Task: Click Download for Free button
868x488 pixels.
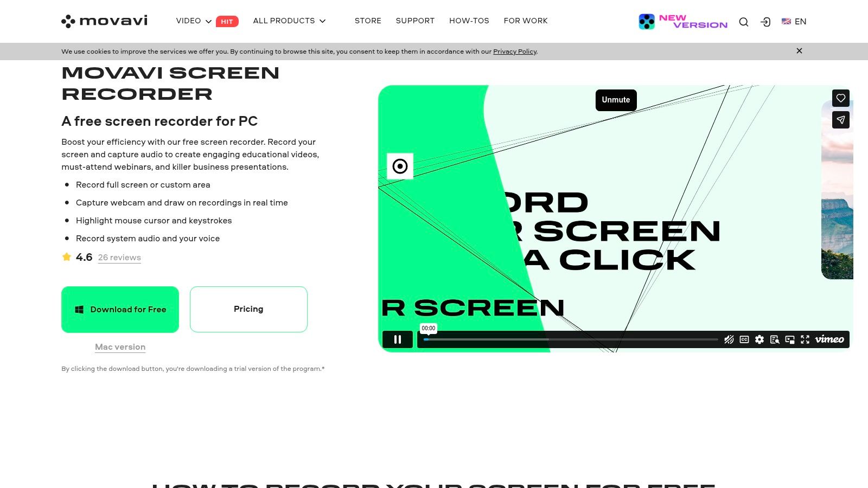Action: pos(120,310)
